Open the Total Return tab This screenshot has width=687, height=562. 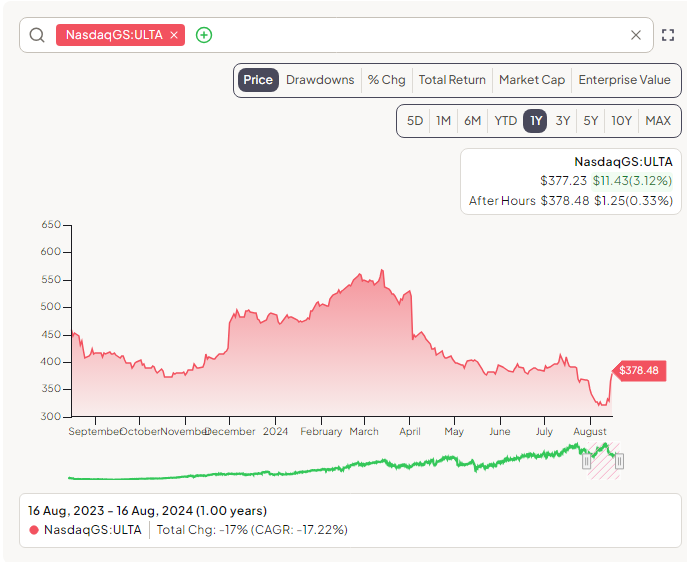tap(452, 80)
